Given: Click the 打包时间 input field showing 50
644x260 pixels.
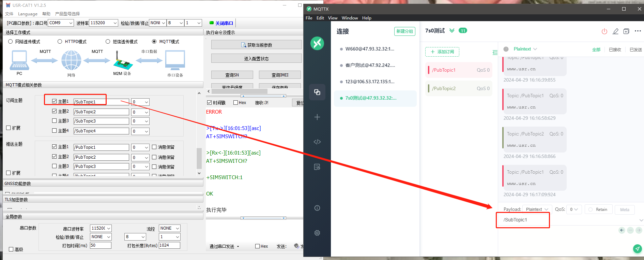Looking at the screenshot, I should pyautogui.click(x=101, y=245).
